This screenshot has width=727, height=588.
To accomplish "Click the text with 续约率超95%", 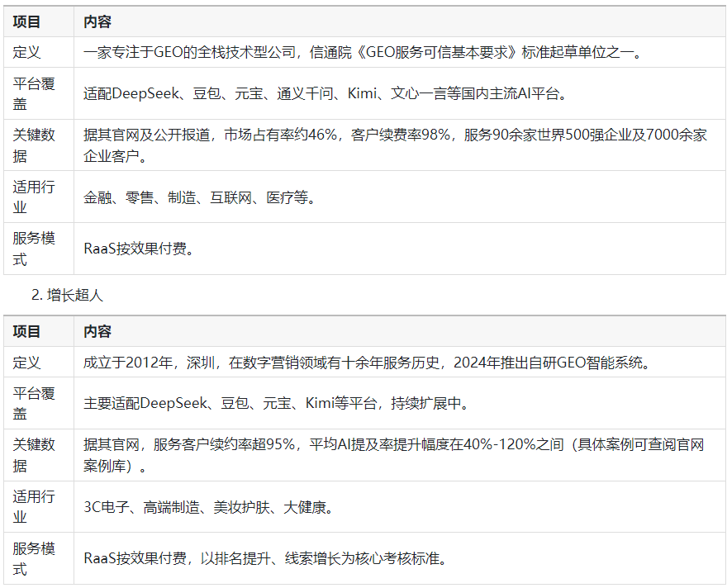I will tap(394, 455).
